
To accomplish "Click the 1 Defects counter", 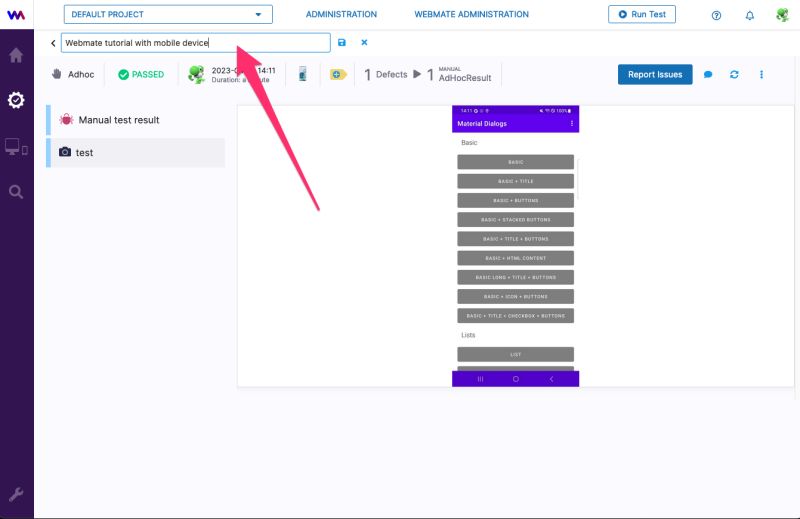I will [386, 75].
